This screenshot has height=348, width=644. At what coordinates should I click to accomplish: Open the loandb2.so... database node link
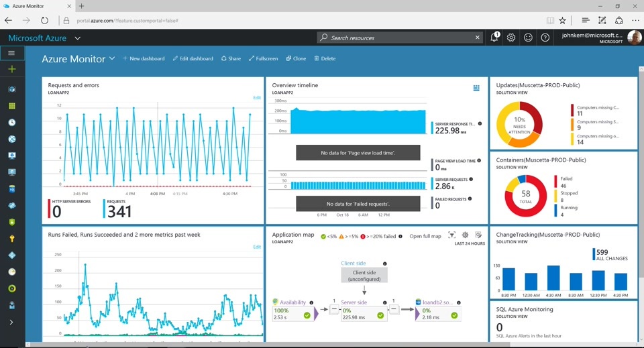tap(437, 302)
